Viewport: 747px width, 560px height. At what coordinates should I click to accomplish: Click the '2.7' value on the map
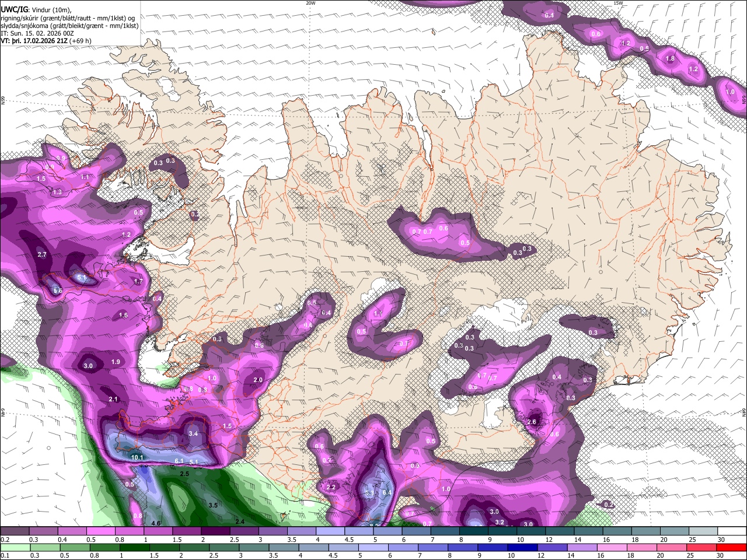click(42, 255)
